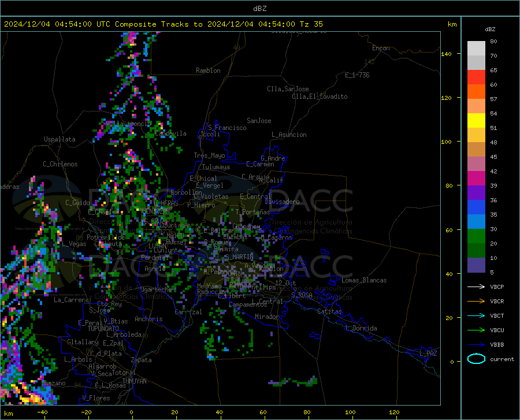This screenshot has height=420, width=520.
Task: Click the L_Asuncion map label
Action: tap(289, 135)
